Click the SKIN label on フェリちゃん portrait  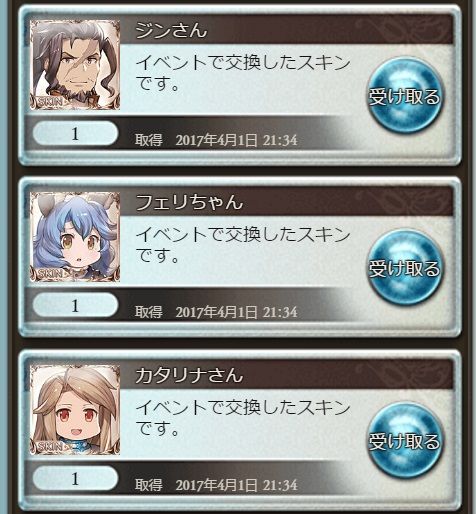(x=50, y=274)
